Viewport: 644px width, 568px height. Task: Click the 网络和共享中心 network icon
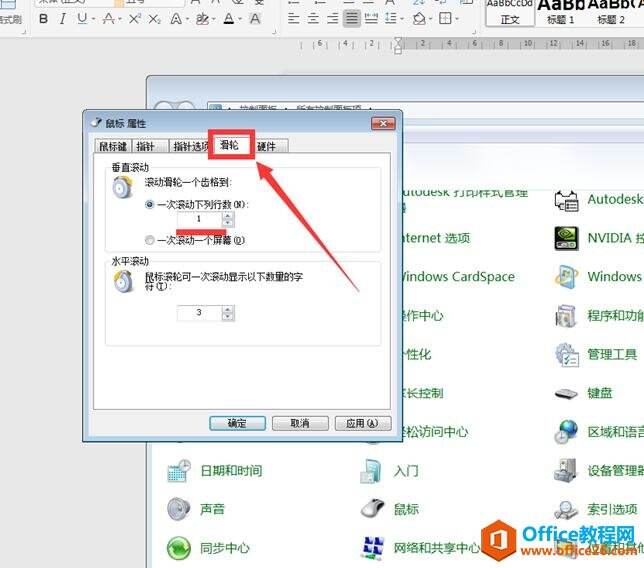pos(373,548)
